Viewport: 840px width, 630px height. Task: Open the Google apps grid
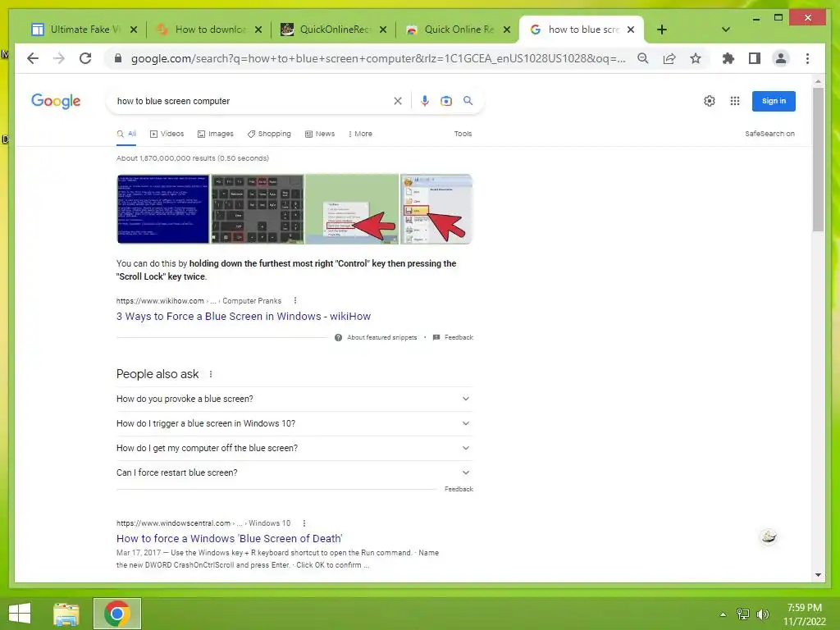point(734,101)
